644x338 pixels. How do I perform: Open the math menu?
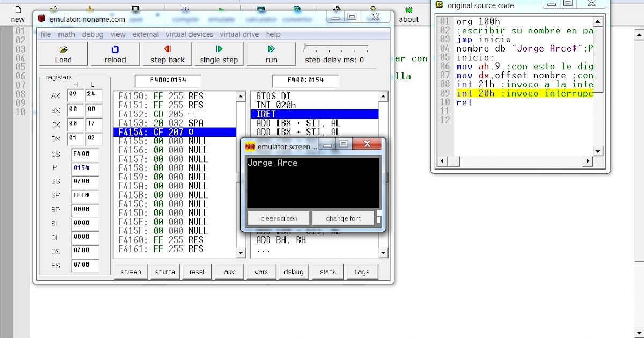point(67,34)
